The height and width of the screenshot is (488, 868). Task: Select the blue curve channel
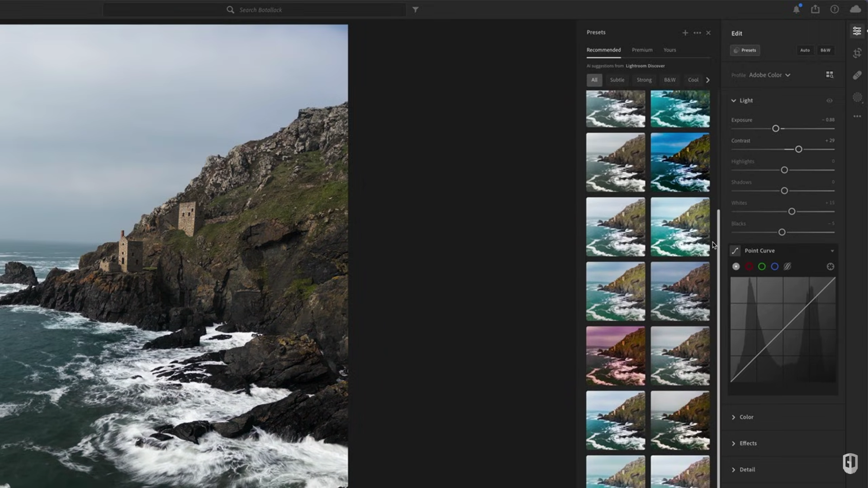pos(774,266)
